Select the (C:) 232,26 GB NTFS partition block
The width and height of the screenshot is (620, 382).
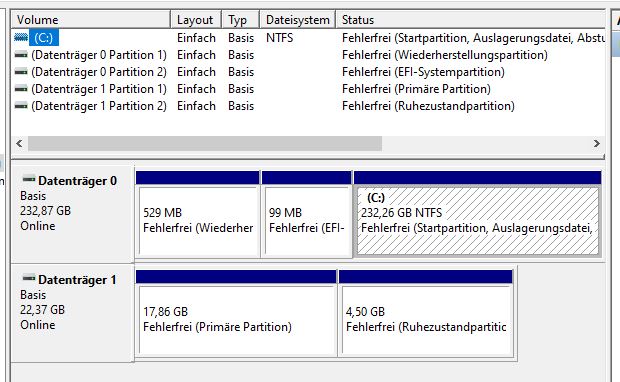pyautogui.click(x=478, y=221)
